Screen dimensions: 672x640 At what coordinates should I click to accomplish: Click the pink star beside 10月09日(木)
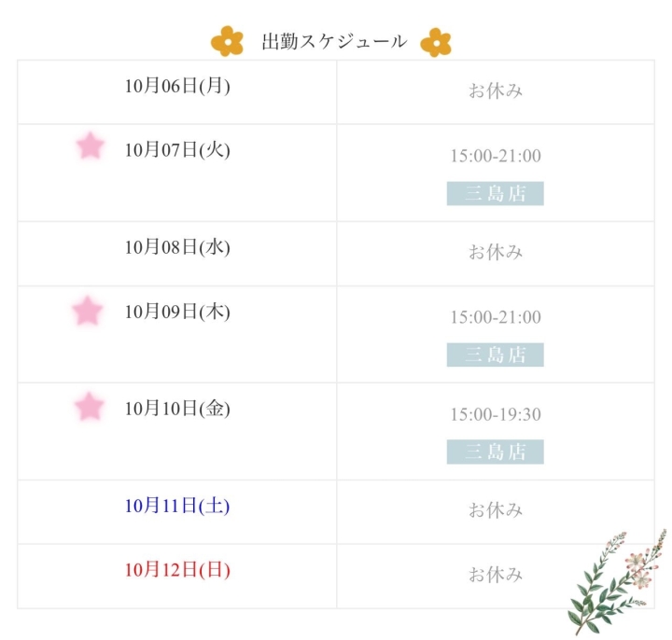pos(88,311)
